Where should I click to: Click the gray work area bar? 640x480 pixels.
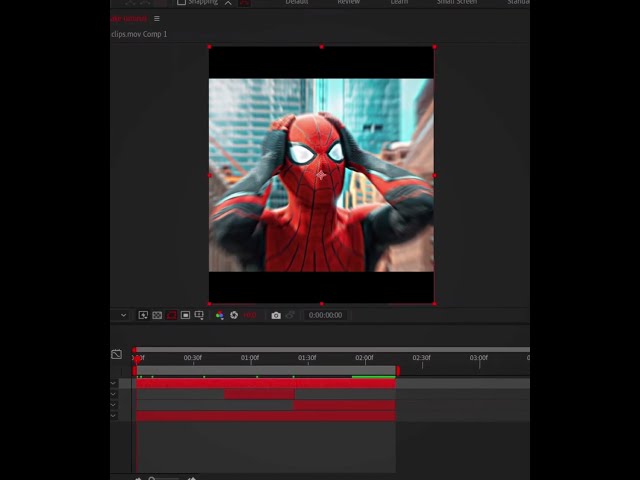point(266,371)
